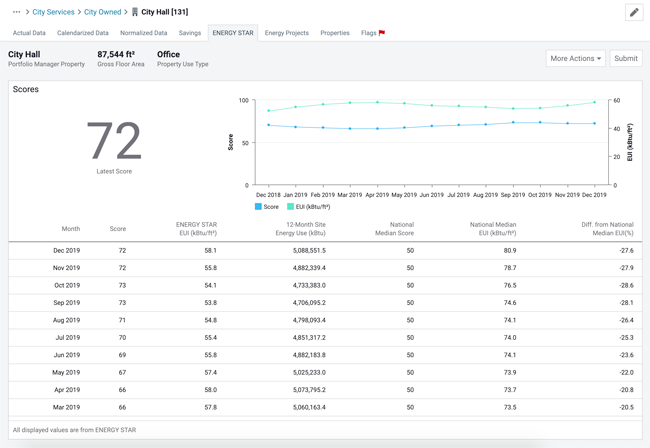Sort table by Month column header

point(70,229)
